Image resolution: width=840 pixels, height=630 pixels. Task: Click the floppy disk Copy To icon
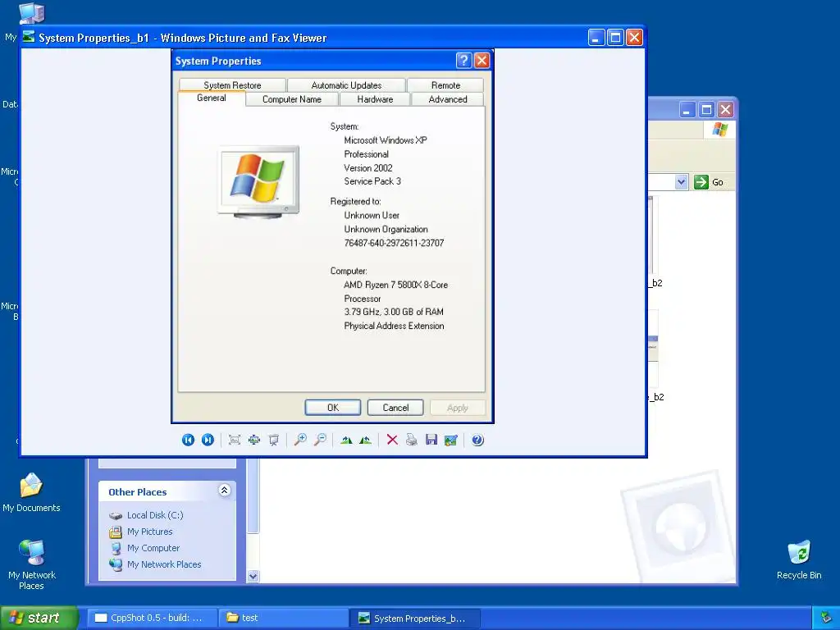431,440
